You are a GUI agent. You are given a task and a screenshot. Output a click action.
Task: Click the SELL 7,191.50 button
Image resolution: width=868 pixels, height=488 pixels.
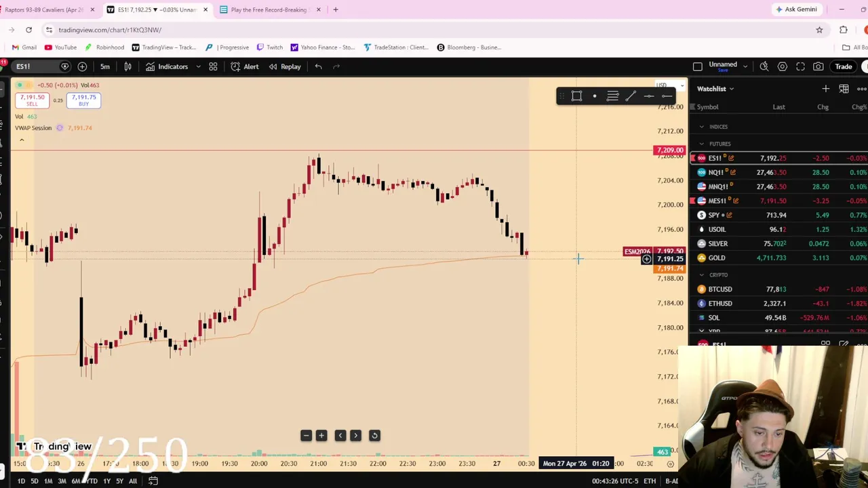32,100
